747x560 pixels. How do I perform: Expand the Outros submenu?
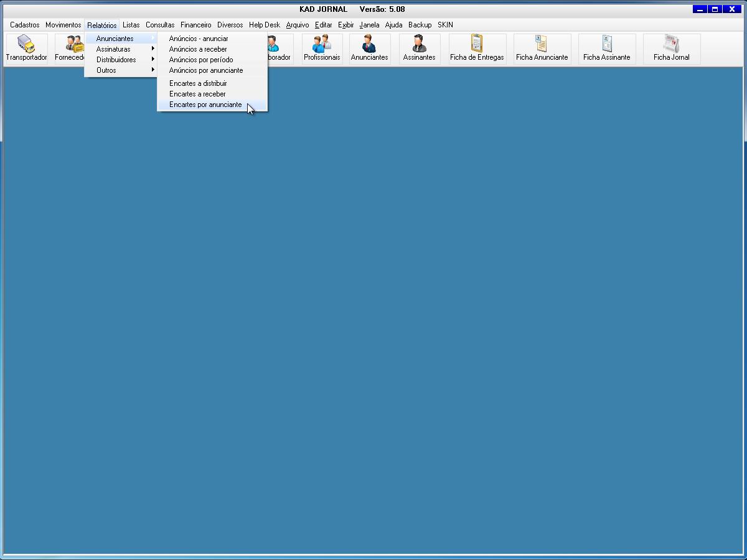click(x=106, y=70)
